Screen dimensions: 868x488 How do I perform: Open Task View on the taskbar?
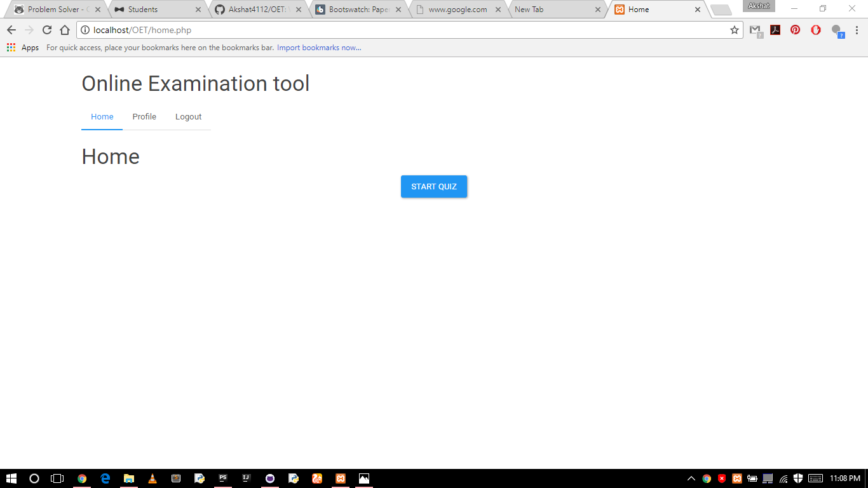(57, 478)
